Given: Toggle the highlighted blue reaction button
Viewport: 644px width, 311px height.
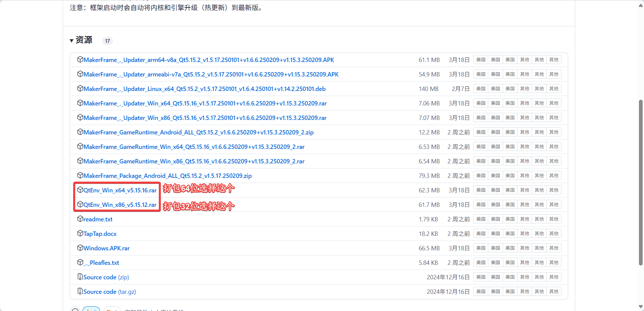Looking at the screenshot, I should click(x=91, y=309).
